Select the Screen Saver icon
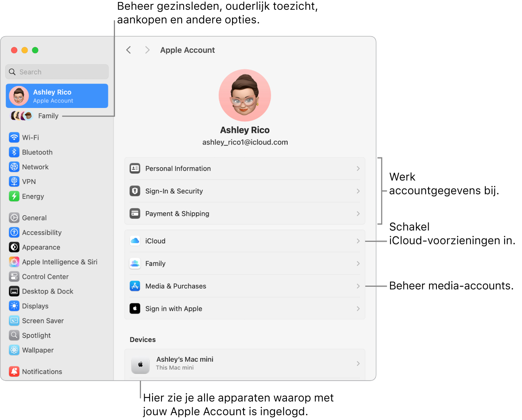522x420 pixels. point(14,320)
